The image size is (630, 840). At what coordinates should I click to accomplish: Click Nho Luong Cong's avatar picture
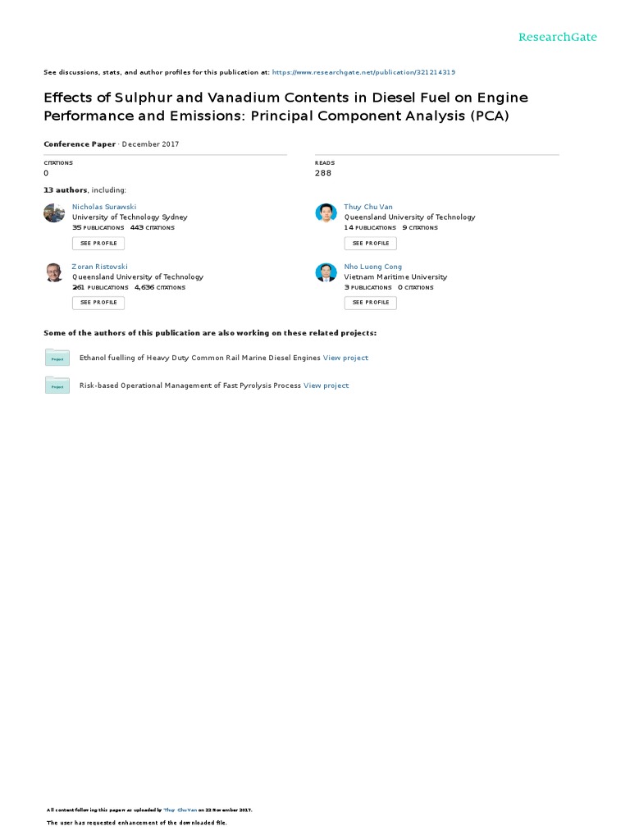(326, 272)
